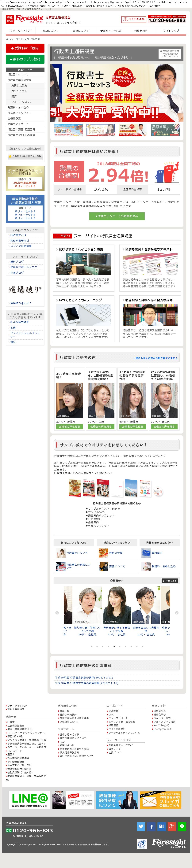Click the 教育訓練給付制度について footer banner
The width and height of the screenshot is (192, 868).
click(117, 800)
